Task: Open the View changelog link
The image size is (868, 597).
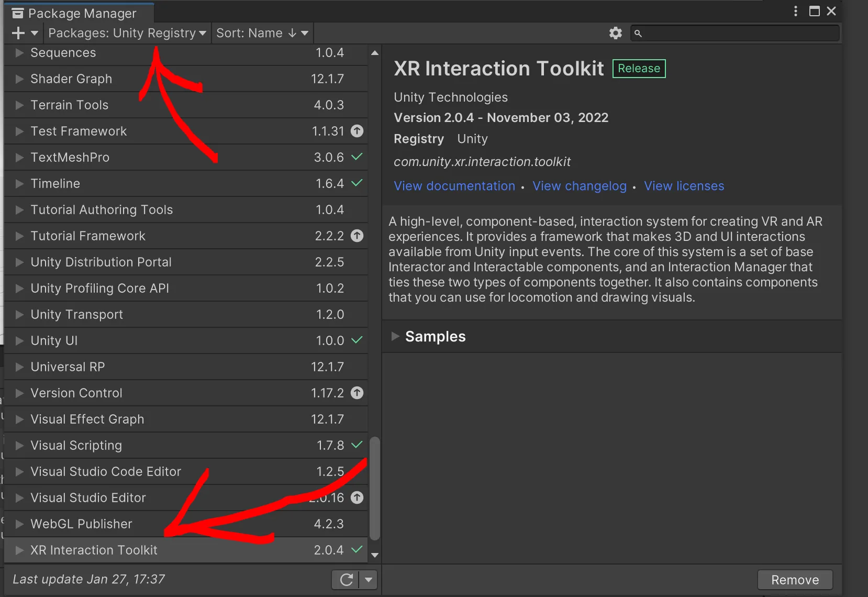Action: [x=580, y=186]
